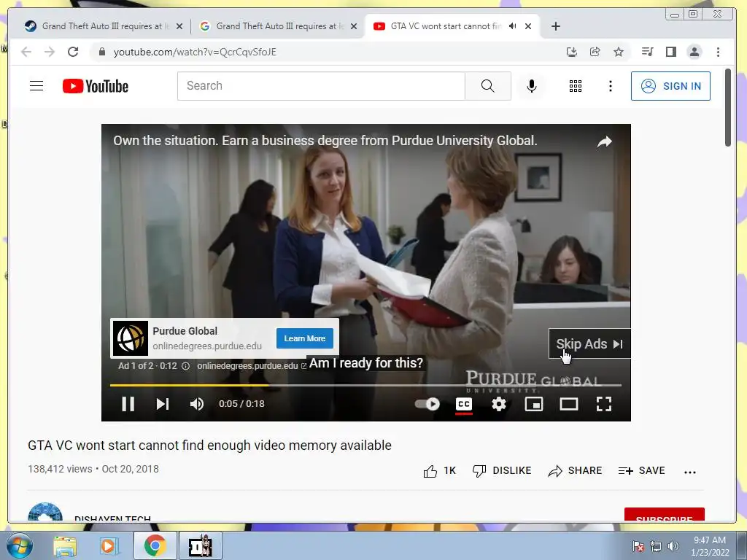The width and height of the screenshot is (747, 560).
Task: Close the GTA VC YouTube tab
Action: pyautogui.click(x=528, y=26)
